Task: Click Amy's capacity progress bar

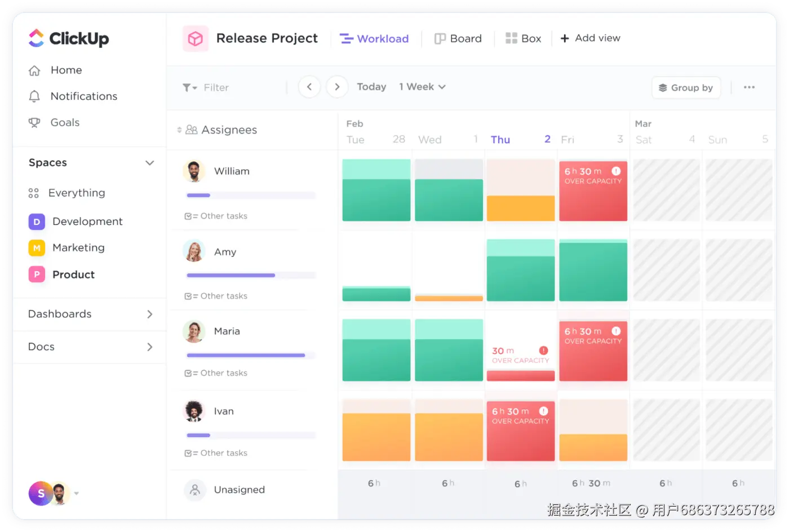Action: coord(251,276)
